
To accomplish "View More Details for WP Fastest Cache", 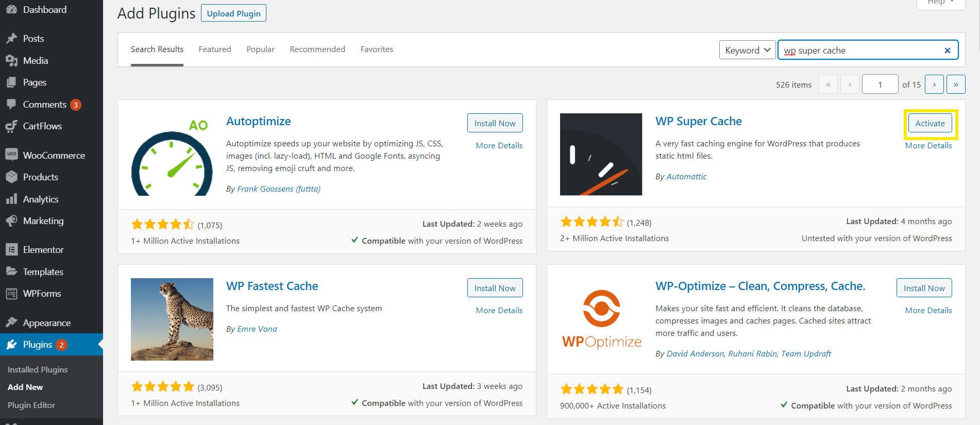I will point(499,311).
